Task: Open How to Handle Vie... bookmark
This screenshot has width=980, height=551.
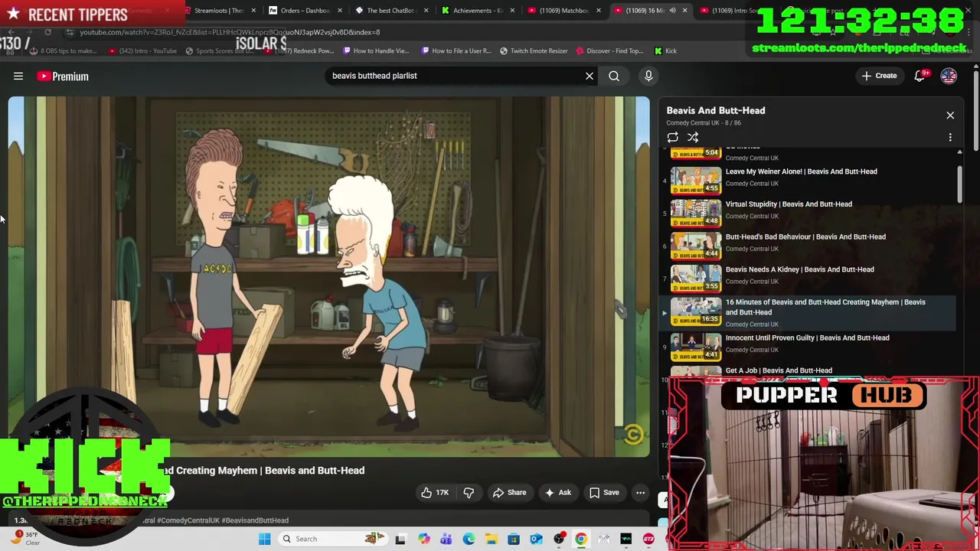Action: pyautogui.click(x=376, y=51)
